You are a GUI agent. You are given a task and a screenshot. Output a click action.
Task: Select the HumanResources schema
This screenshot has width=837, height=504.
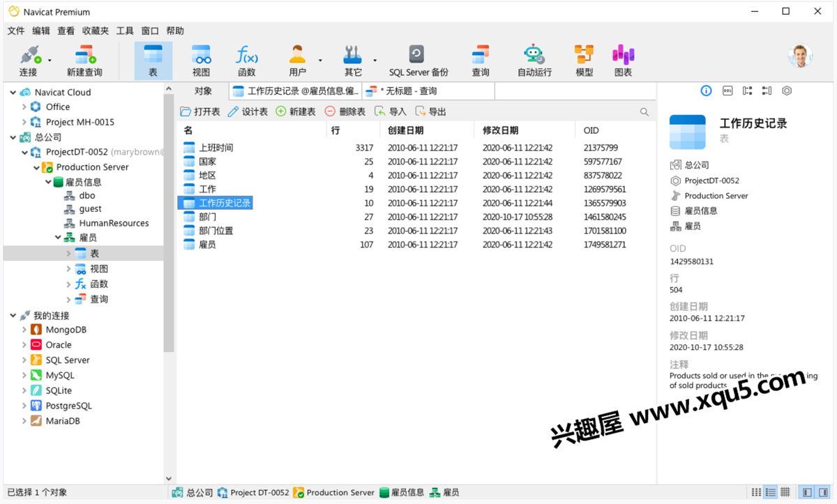point(114,223)
